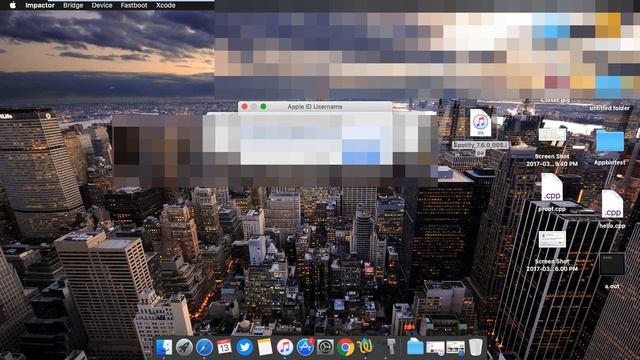The width and height of the screenshot is (640, 360).
Task: Open the Notes app in dock
Action: pyautogui.click(x=264, y=347)
